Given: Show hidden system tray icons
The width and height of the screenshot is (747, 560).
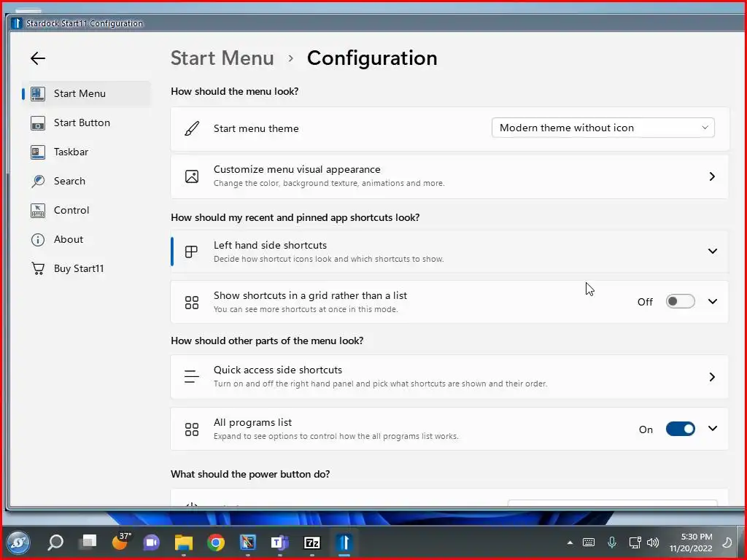Looking at the screenshot, I should pyautogui.click(x=570, y=542).
